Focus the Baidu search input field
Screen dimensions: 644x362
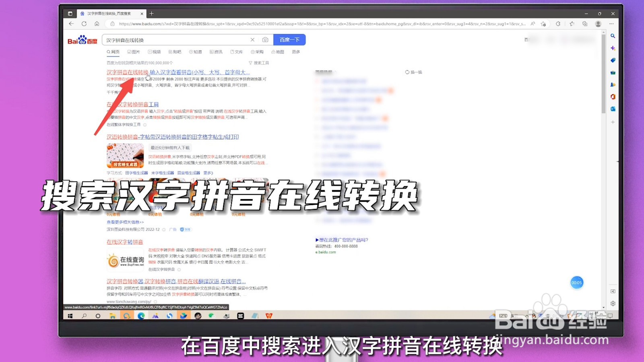(x=176, y=40)
